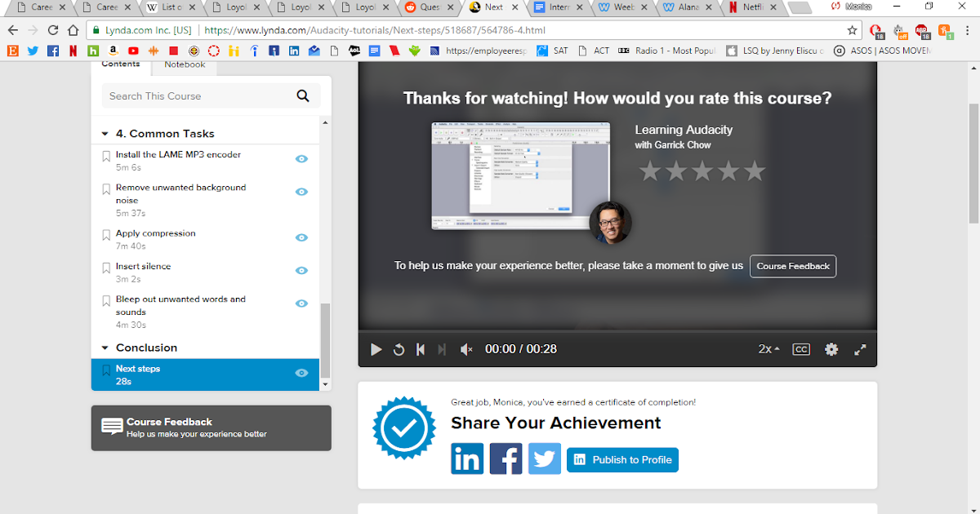Toggle watched eye for Install the LAME MP3 encoder
This screenshot has width=980, height=514.
[301, 159]
